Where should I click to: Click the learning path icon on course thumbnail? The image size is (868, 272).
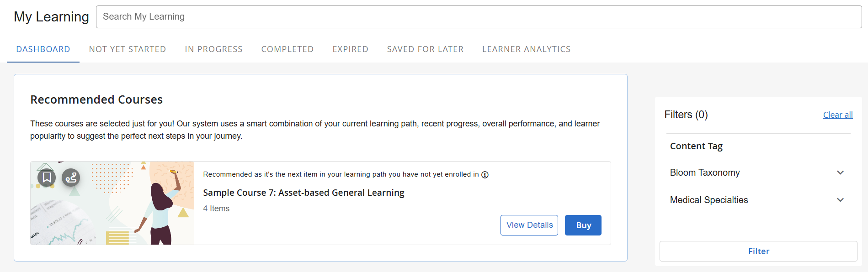coord(71,177)
